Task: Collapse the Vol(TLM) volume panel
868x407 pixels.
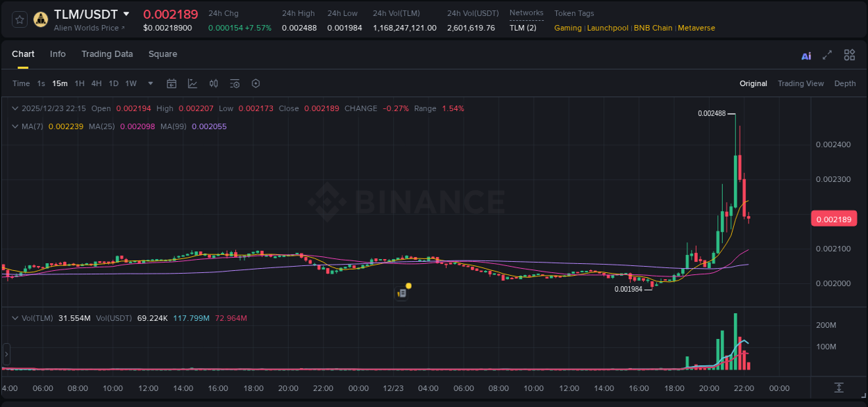Action: (x=15, y=317)
